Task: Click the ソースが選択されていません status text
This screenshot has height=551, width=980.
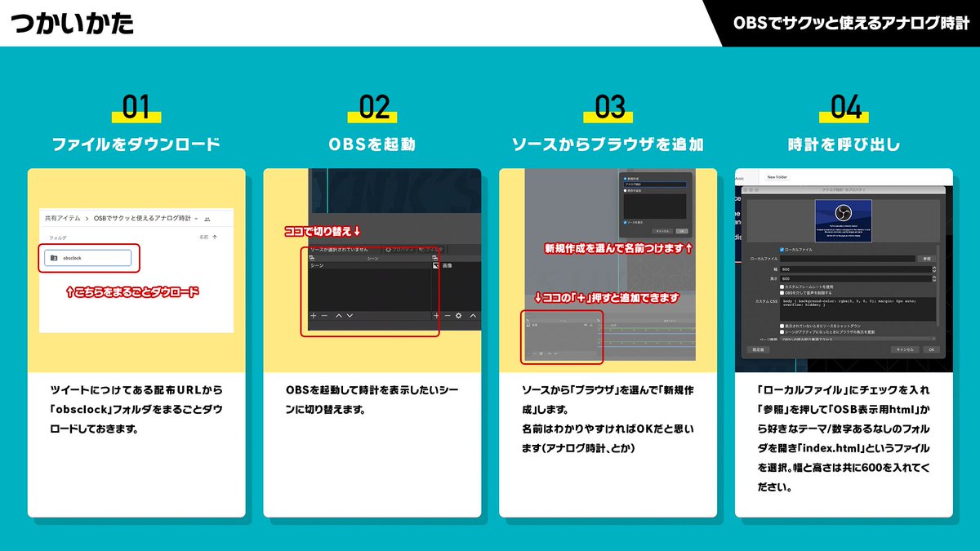Action: pyautogui.click(x=339, y=250)
